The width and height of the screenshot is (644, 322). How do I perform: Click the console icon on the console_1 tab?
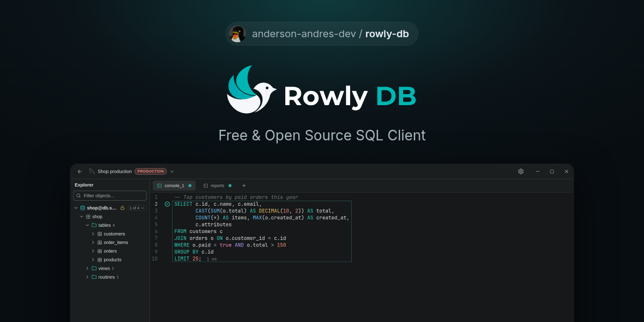(159, 186)
